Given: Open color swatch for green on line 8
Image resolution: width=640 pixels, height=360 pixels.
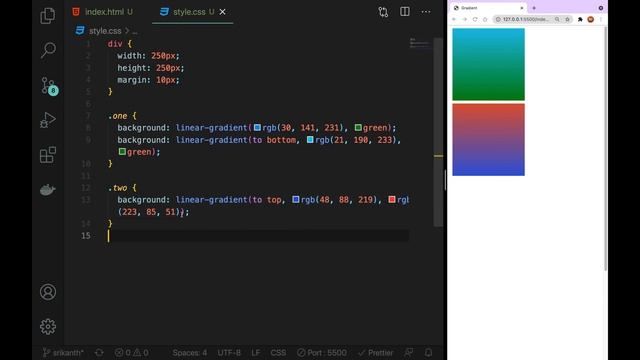Looking at the screenshot, I should click(x=358, y=128).
